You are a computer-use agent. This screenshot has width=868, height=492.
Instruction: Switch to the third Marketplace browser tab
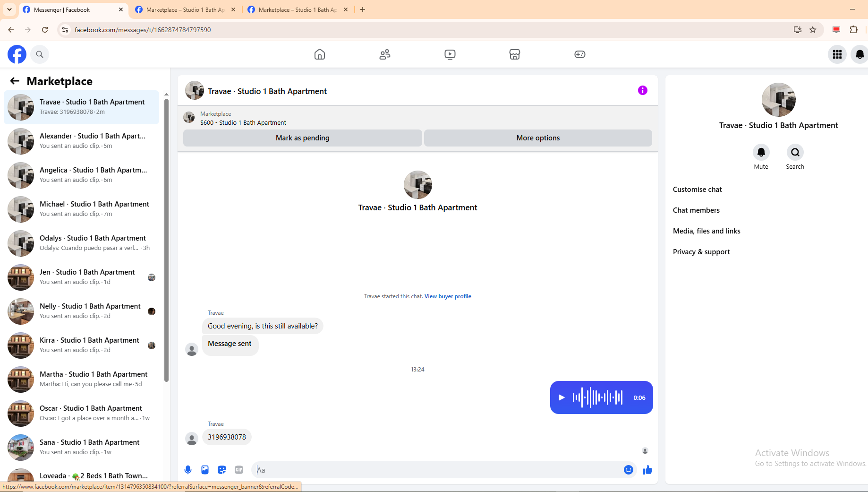coord(298,9)
